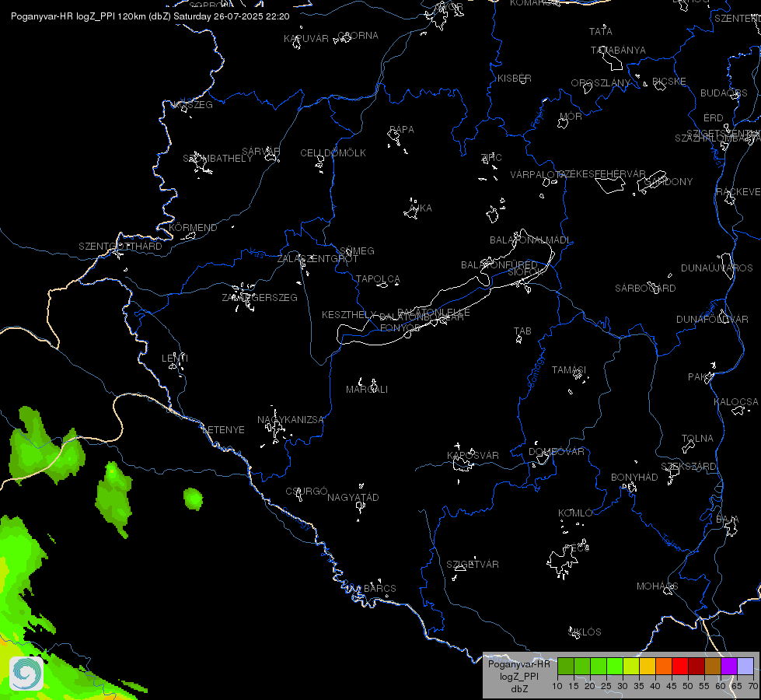Select the KESZTHELY city label
Viewport: 761px width, 700px height.
(349, 315)
